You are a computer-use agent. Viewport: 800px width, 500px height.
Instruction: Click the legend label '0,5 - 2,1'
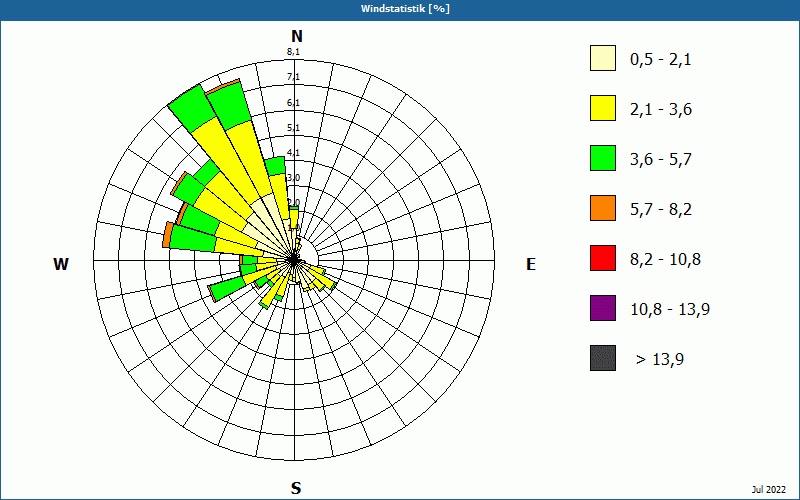(661, 60)
